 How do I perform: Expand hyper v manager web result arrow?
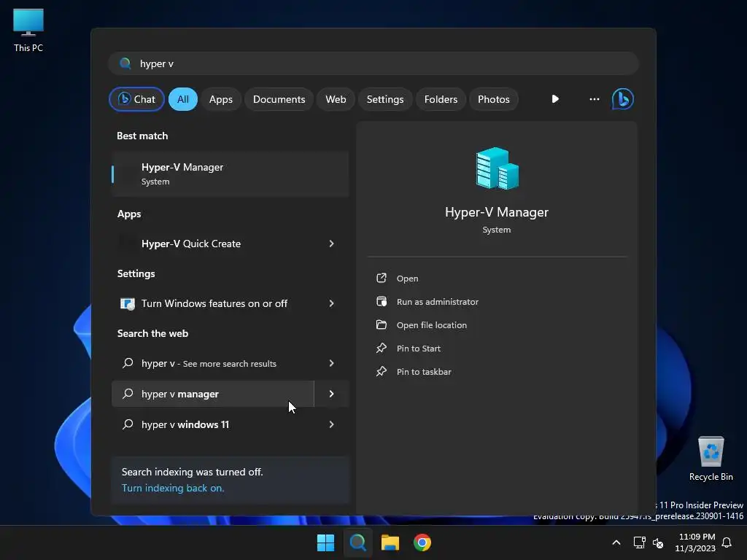click(332, 394)
